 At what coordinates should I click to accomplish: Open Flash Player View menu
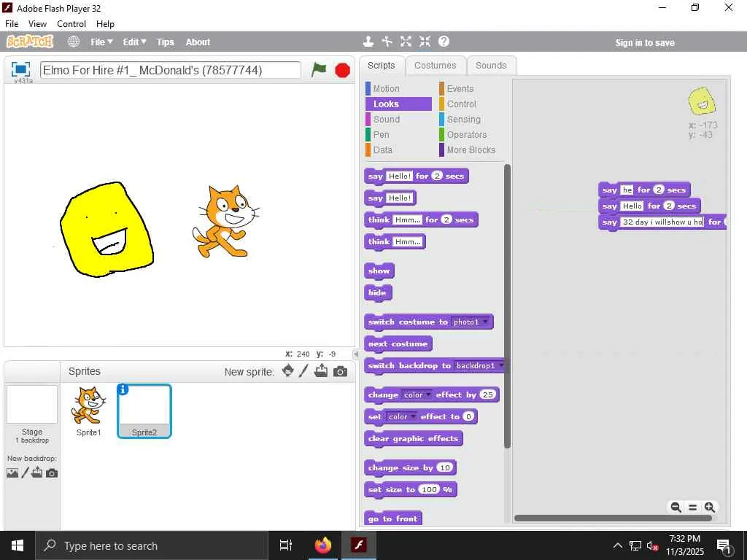[x=38, y=24]
